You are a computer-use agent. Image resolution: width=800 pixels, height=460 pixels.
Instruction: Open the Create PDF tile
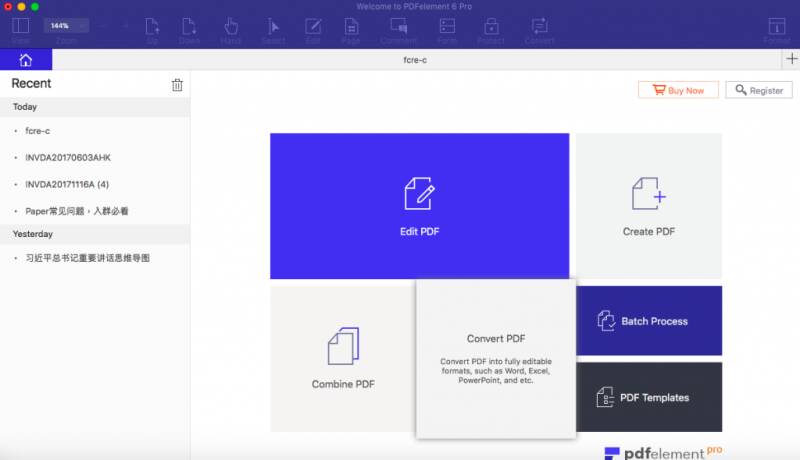click(x=649, y=206)
